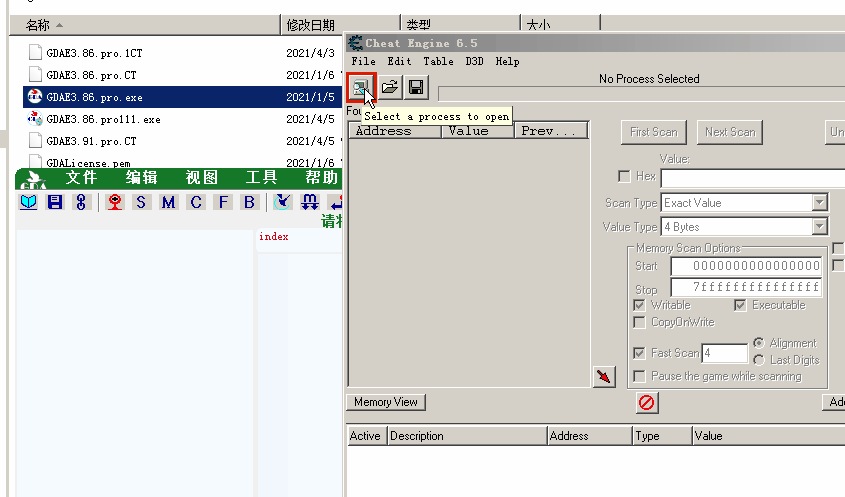Select file GDAE3.86.pro.1CT

[x=94, y=53]
